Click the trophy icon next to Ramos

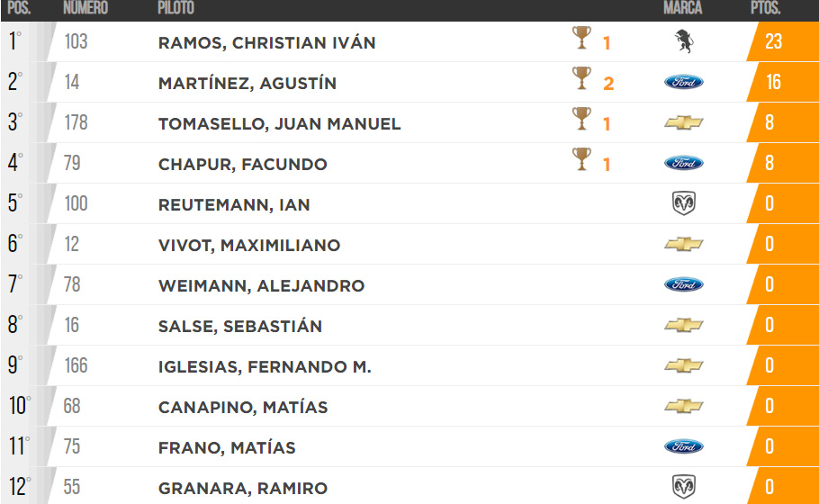[581, 38]
